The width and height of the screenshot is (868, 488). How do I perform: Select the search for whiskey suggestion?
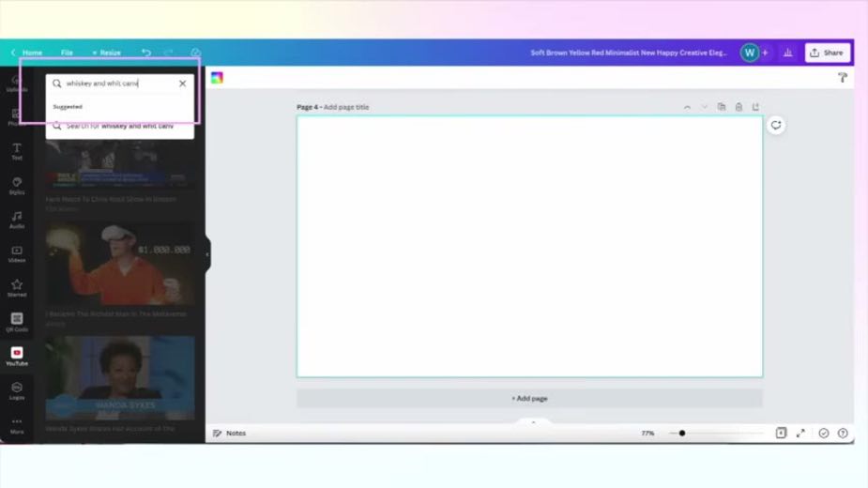[x=119, y=127]
